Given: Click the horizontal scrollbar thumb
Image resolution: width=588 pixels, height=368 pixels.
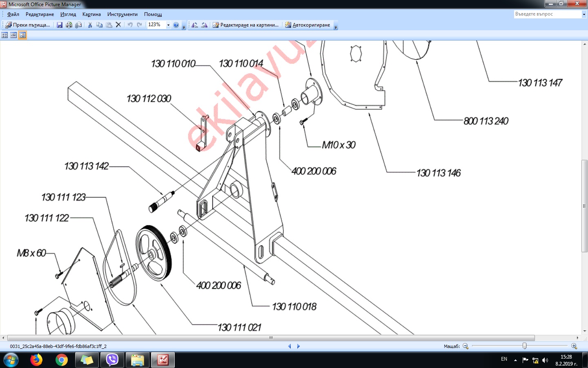Looking at the screenshot, I should tap(271, 338).
